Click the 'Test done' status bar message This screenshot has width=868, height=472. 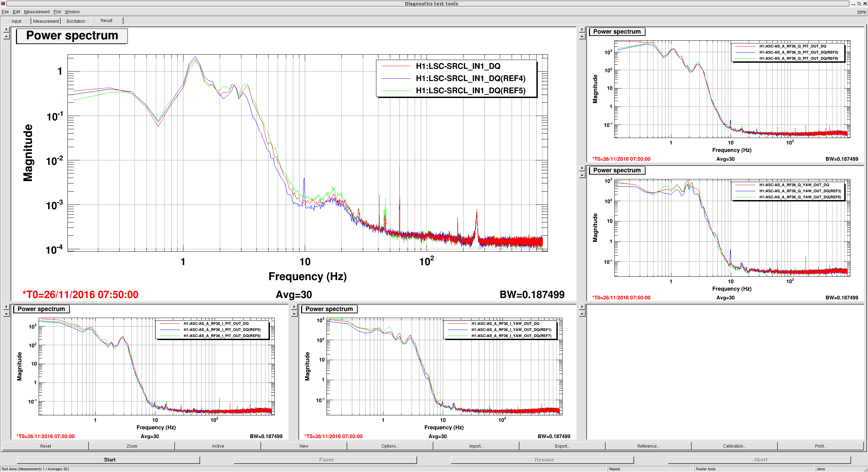pos(35,469)
